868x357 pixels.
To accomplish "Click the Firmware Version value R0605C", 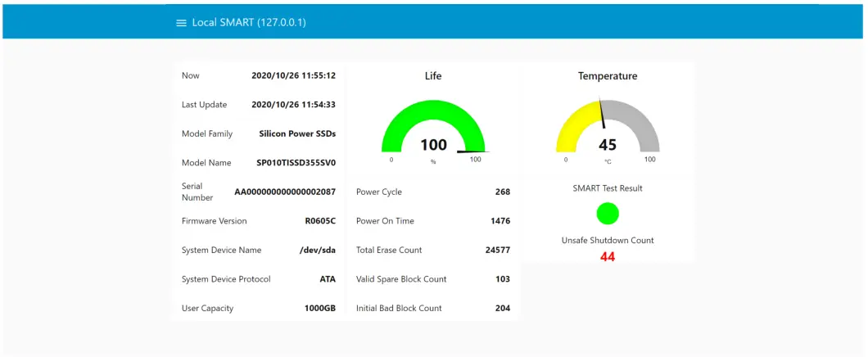I will click(x=320, y=221).
